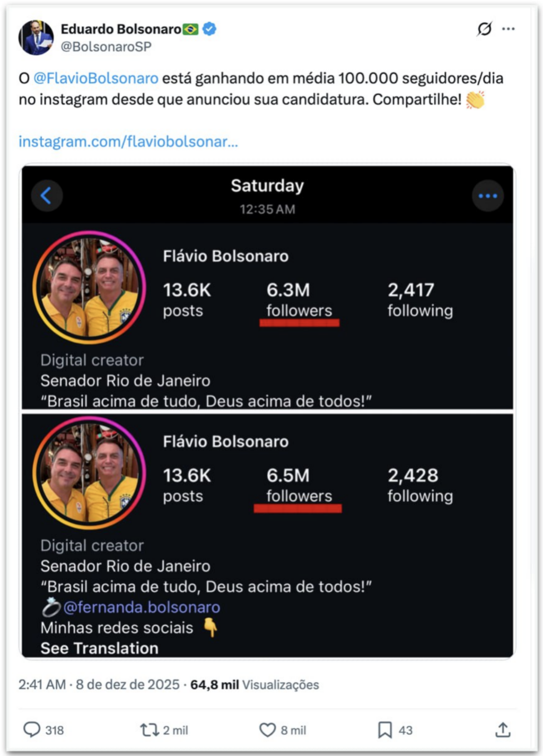The height and width of the screenshot is (756, 543).
Task: Click the blue verified badge
Action: (209, 29)
